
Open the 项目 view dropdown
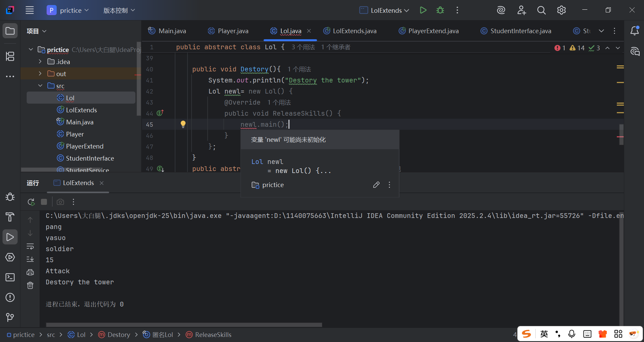point(36,31)
